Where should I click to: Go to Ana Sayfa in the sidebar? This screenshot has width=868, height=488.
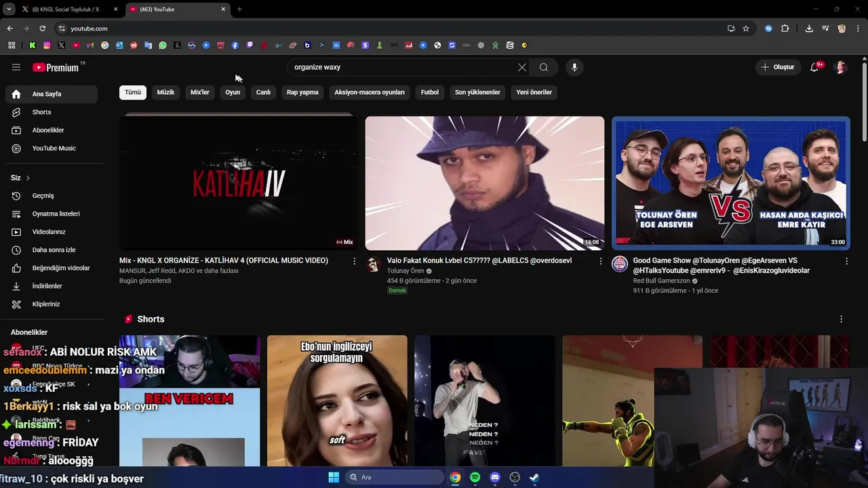coord(52,94)
